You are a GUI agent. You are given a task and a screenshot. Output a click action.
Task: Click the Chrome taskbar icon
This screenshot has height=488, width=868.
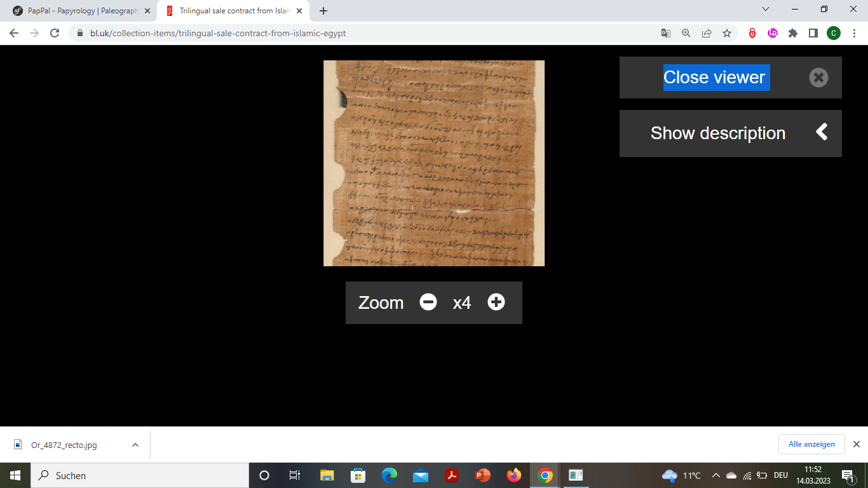point(545,475)
